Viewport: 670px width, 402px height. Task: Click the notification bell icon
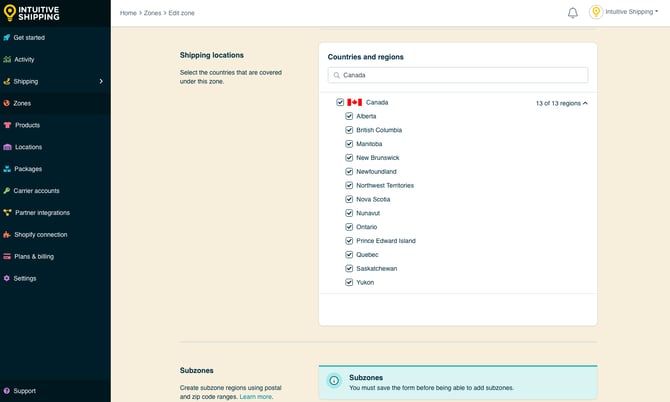(573, 13)
